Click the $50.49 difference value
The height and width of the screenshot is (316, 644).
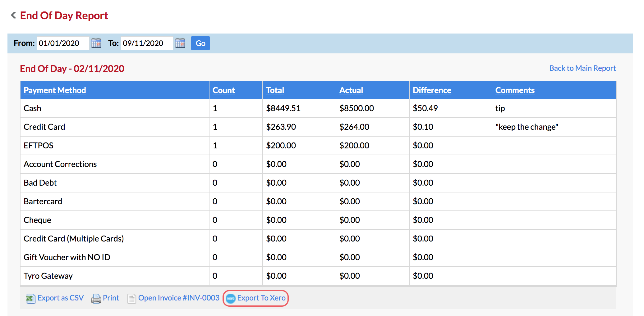coord(425,108)
